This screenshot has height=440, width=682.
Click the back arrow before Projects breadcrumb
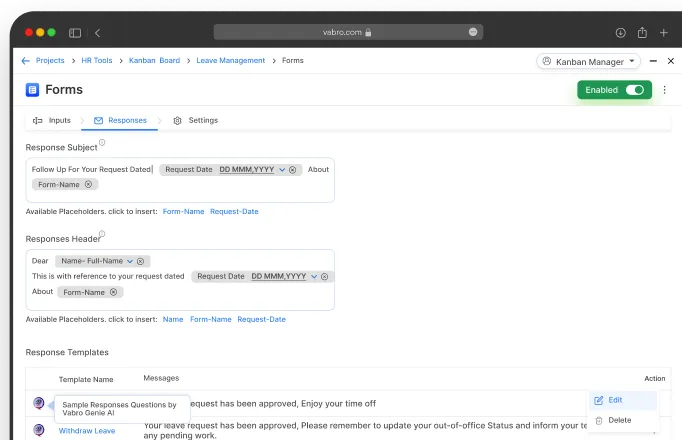[x=25, y=61]
